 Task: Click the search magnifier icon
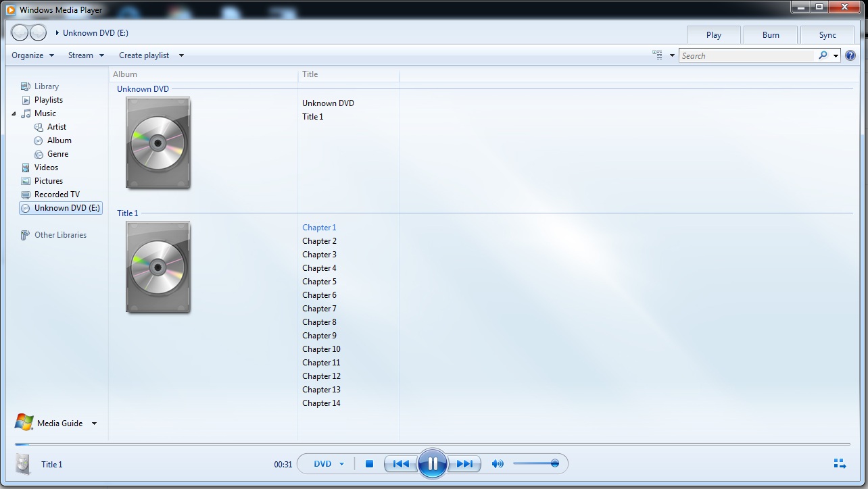pyautogui.click(x=823, y=55)
